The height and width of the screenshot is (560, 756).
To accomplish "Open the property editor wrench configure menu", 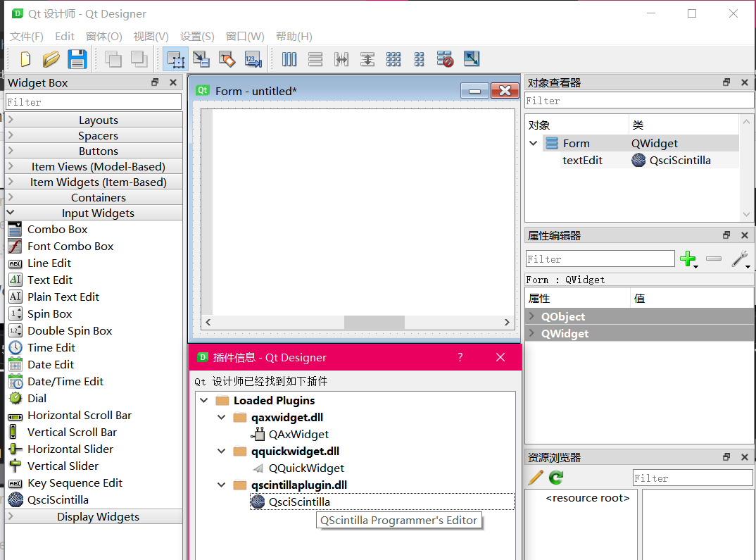I will click(x=741, y=259).
